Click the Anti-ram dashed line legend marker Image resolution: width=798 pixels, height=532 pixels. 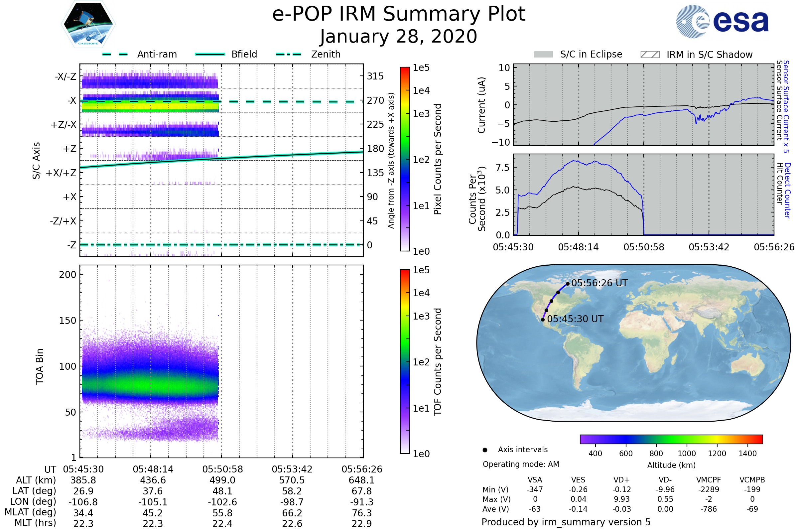(x=115, y=54)
